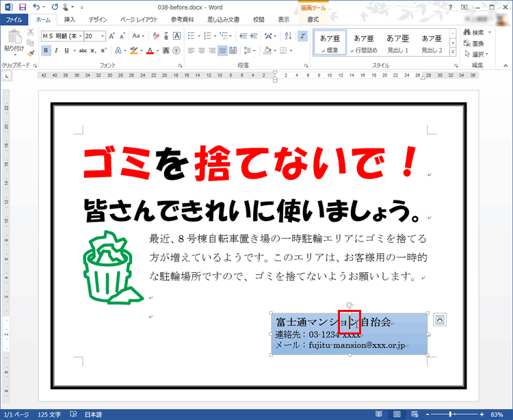Expand the bullets list dropdown
Viewport: 513px width, 420px height.
coord(199,36)
